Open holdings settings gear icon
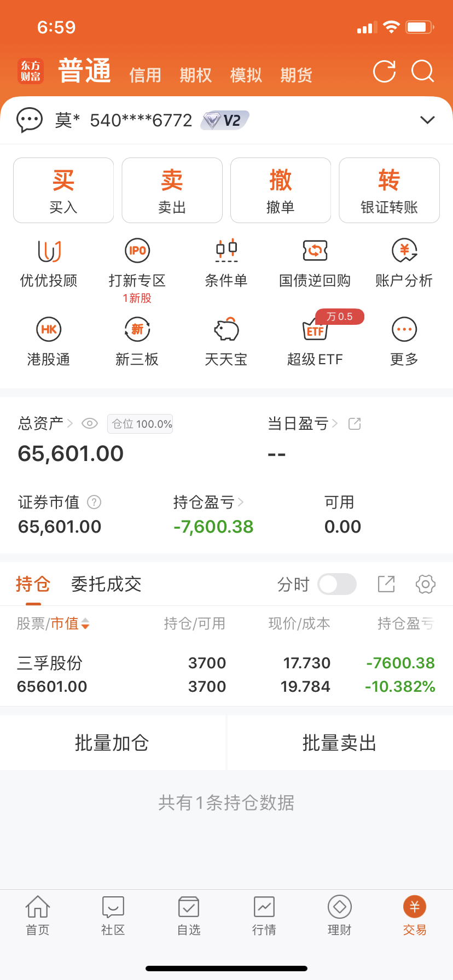The width and height of the screenshot is (453, 980). click(426, 584)
